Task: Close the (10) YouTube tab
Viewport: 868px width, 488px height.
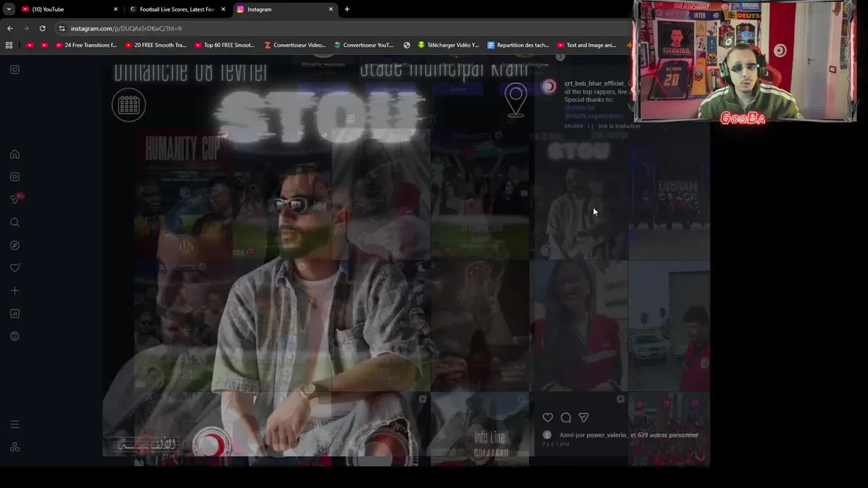Action: pyautogui.click(x=115, y=9)
